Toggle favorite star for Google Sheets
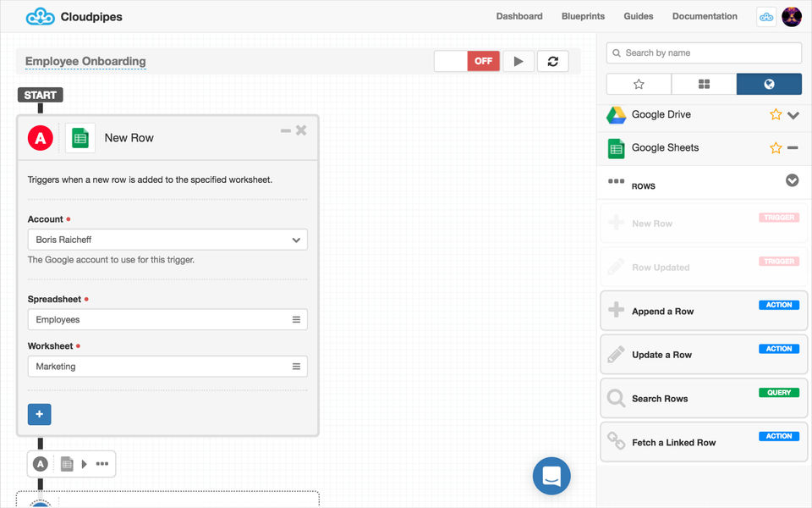Screen dimensions: 812x508 776,148
